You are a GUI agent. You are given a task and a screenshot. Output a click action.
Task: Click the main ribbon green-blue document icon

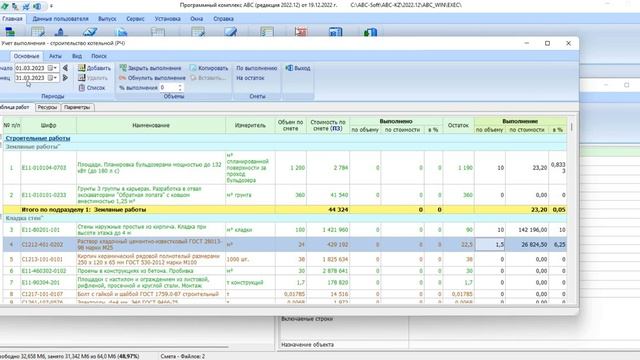370,32
